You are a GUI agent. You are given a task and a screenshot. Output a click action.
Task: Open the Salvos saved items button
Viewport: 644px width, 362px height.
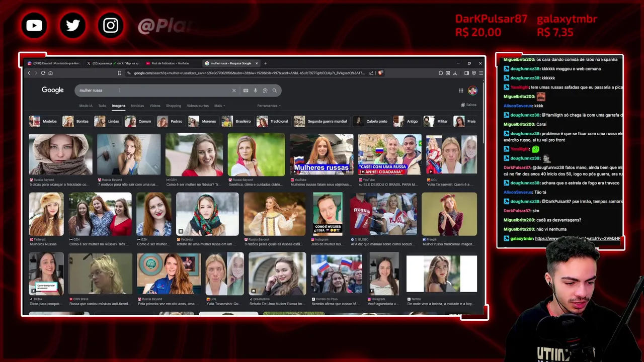469,105
